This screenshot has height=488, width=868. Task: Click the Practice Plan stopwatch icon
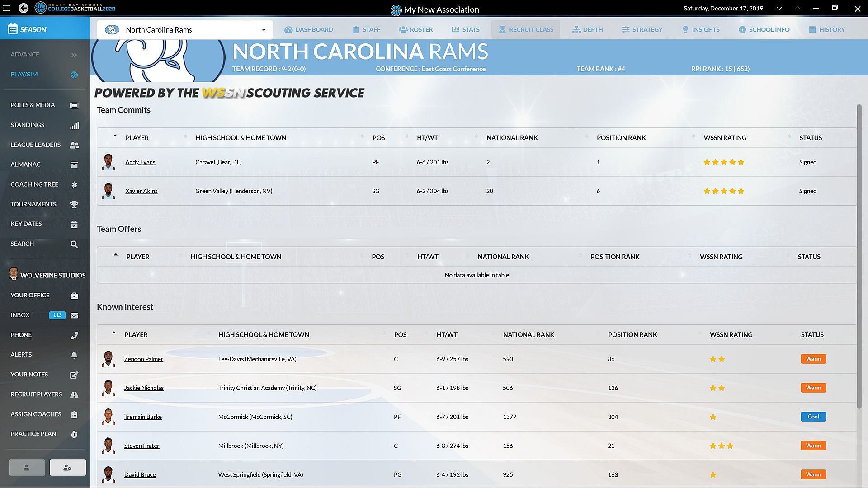[74, 434]
